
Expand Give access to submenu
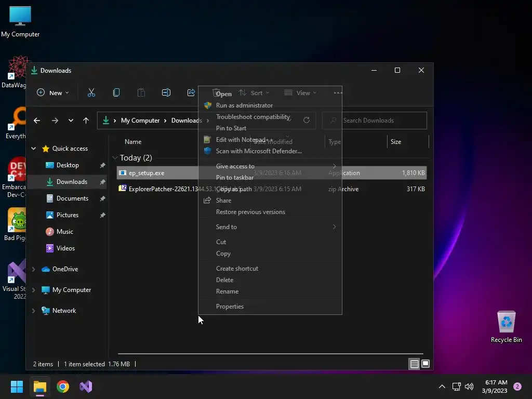pyautogui.click(x=270, y=166)
